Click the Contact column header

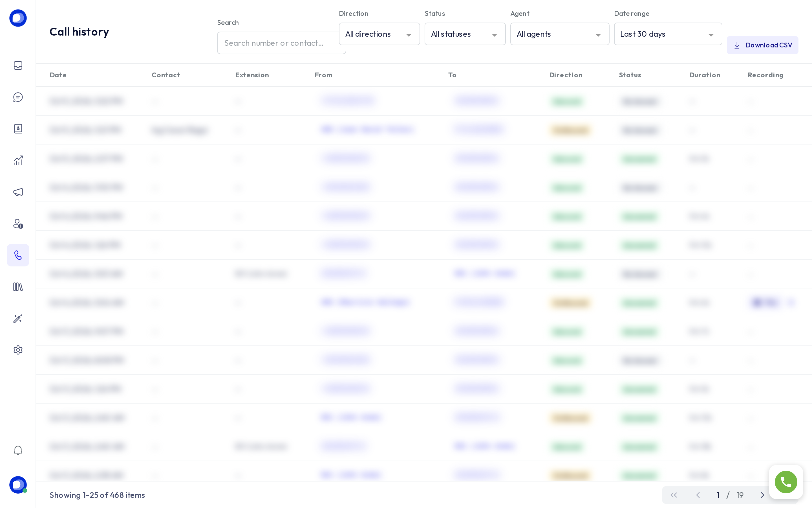[x=166, y=75]
